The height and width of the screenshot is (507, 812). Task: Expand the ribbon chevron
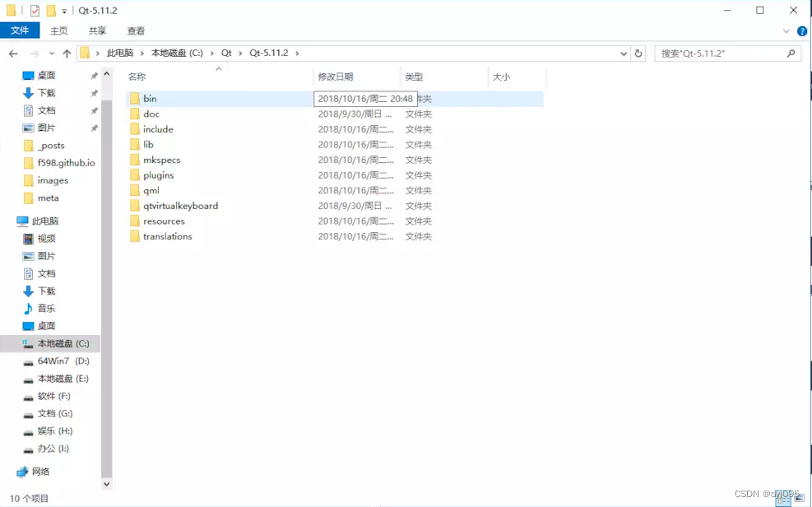[x=786, y=31]
